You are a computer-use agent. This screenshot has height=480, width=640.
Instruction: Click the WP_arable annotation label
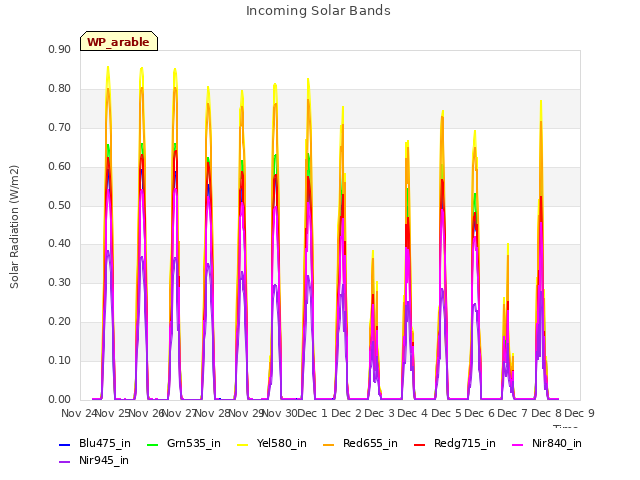click(x=118, y=42)
